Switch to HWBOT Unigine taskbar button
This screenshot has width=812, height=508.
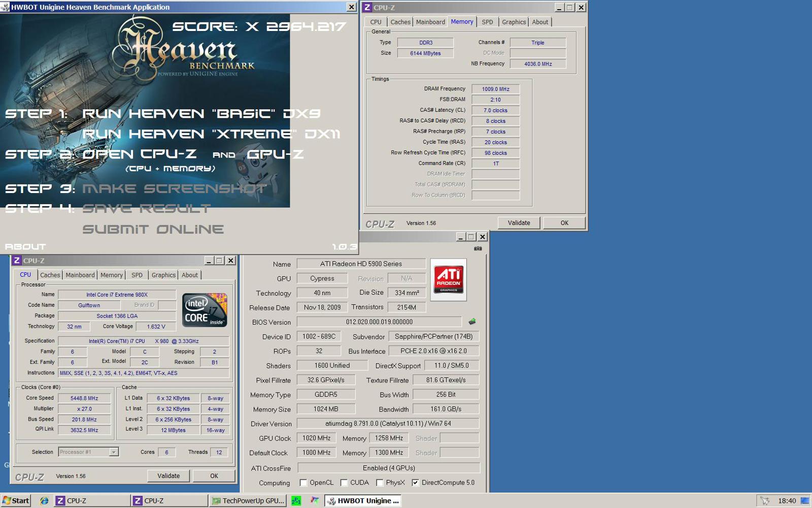(363, 501)
